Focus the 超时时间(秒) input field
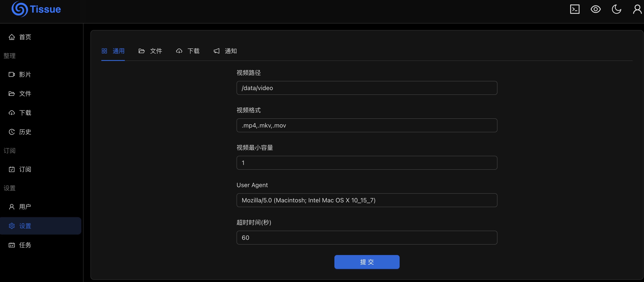 367,238
